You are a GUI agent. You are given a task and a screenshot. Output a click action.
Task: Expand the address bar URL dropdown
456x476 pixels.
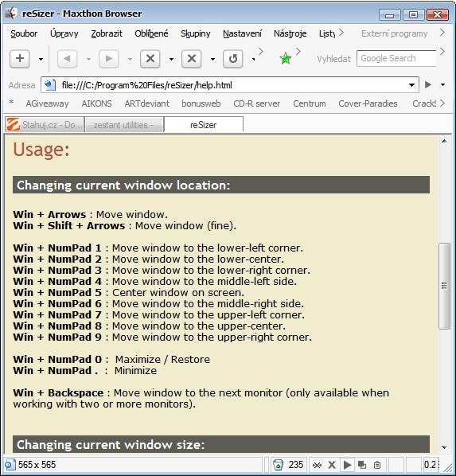point(411,85)
